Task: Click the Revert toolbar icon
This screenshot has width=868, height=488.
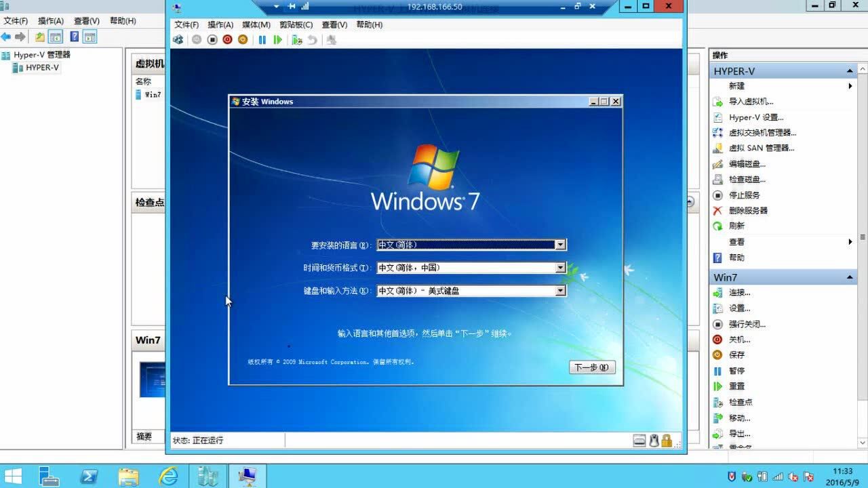Action: point(312,40)
